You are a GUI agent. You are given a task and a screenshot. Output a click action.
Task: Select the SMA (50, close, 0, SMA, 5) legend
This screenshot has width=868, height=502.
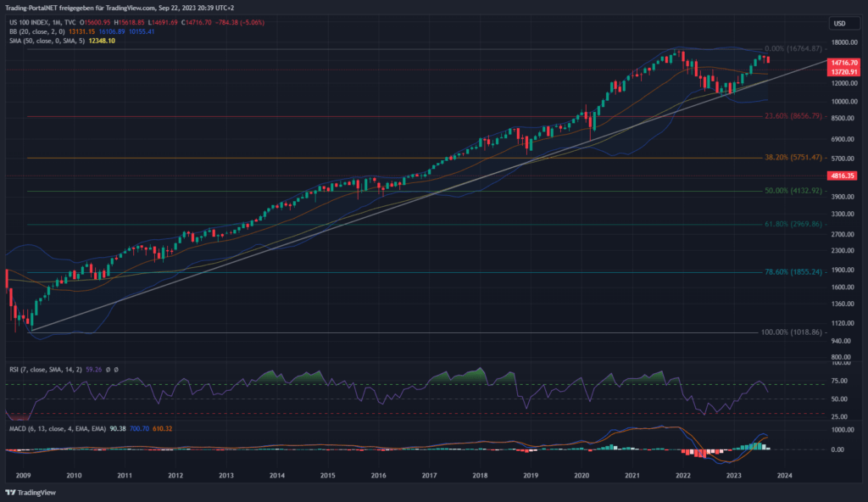pyautogui.click(x=47, y=41)
